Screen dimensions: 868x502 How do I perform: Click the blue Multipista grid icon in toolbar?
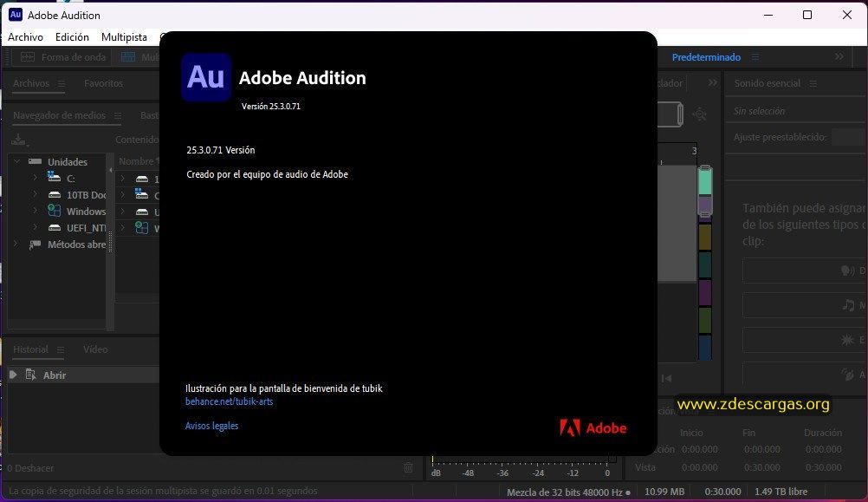coord(128,57)
